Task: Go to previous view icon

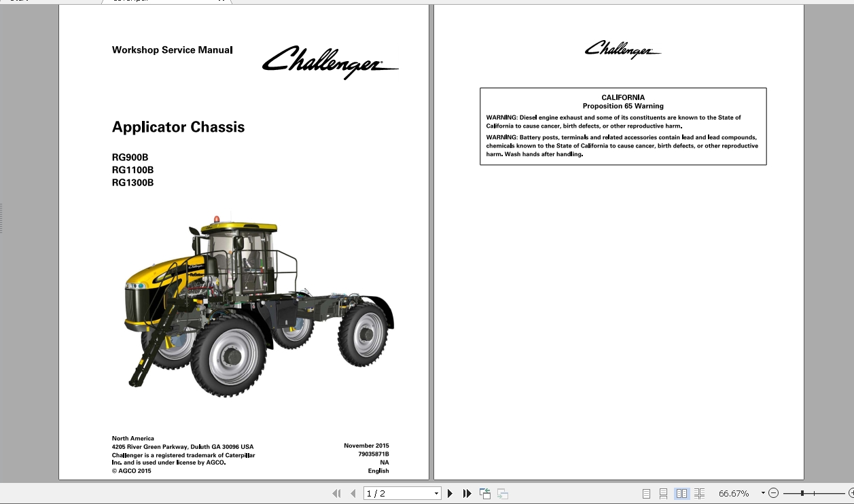Action: click(x=485, y=494)
